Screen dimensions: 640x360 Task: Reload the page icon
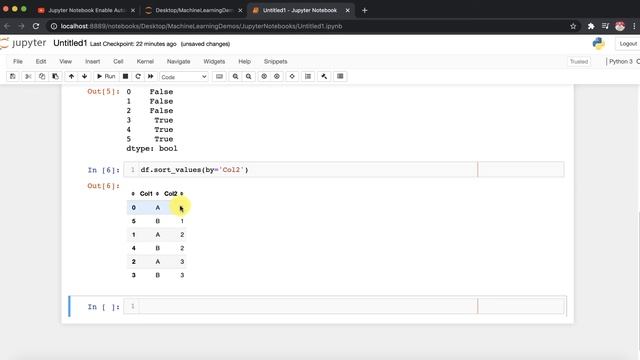tap(36, 26)
